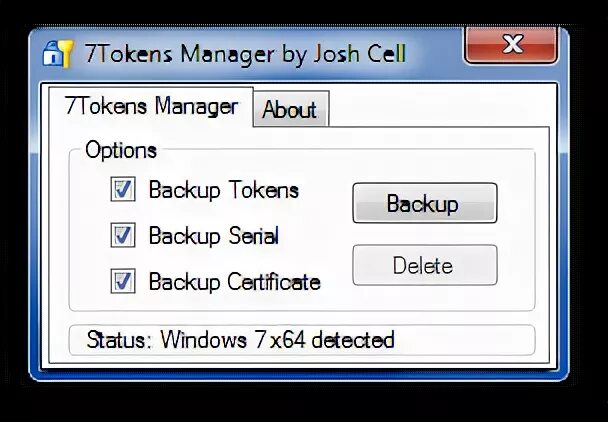
Task: Click the Options group heading
Action: pyautogui.click(x=121, y=150)
